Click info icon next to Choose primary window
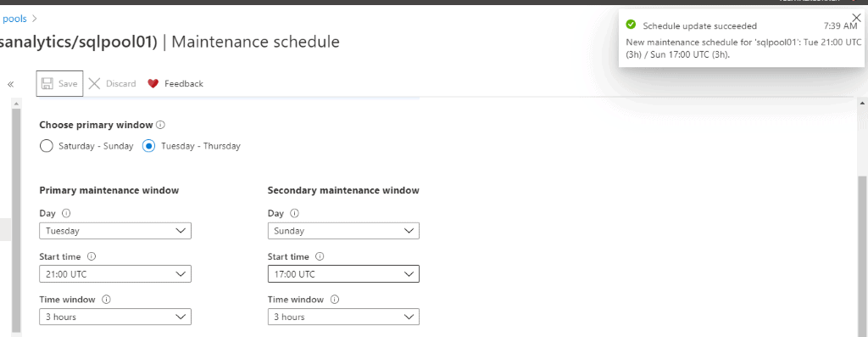This screenshot has width=868, height=337. pyautogui.click(x=161, y=126)
